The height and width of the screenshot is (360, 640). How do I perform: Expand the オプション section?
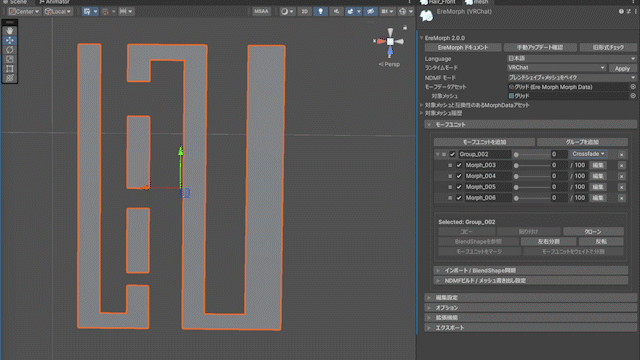(531, 308)
